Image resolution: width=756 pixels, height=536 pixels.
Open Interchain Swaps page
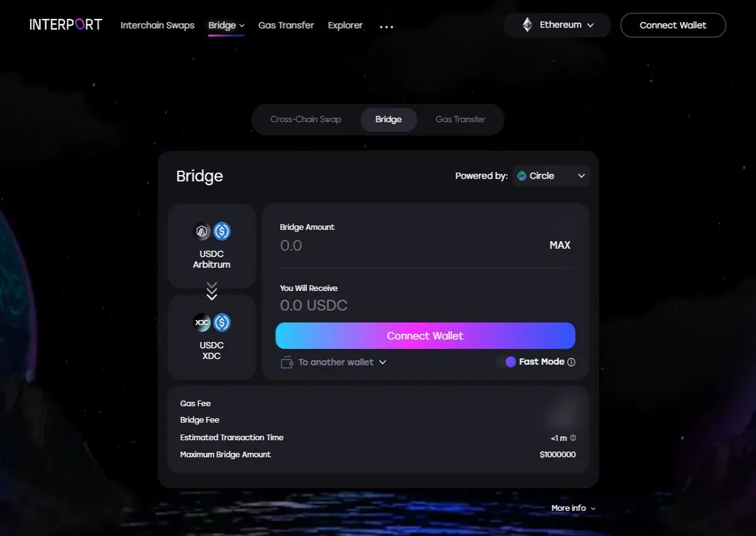pos(157,25)
